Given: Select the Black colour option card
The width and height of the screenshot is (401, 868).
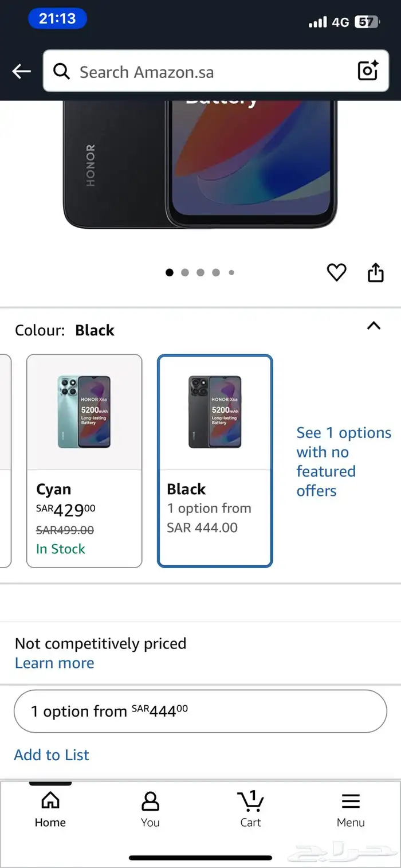Looking at the screenshot, I should [x=215, y=461].
